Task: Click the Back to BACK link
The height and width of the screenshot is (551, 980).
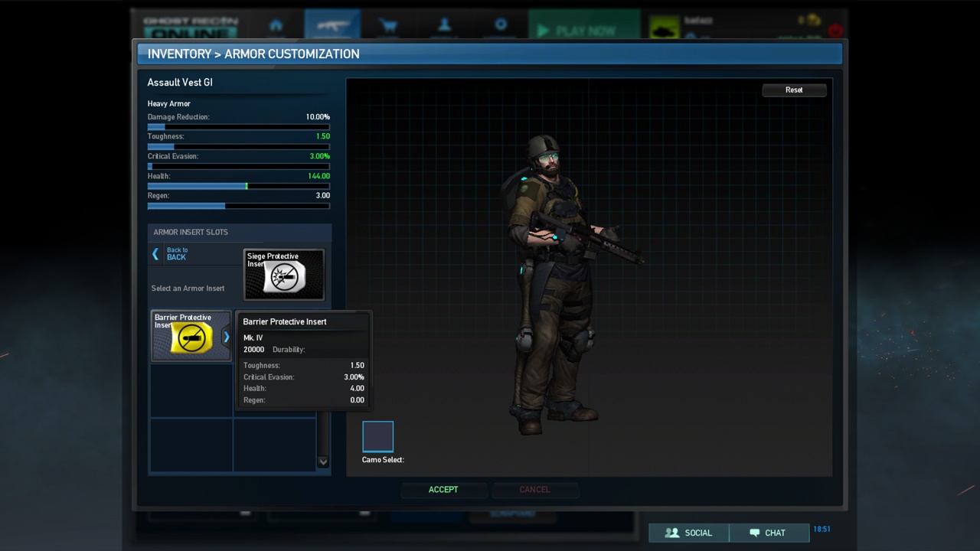Action: 177,254
